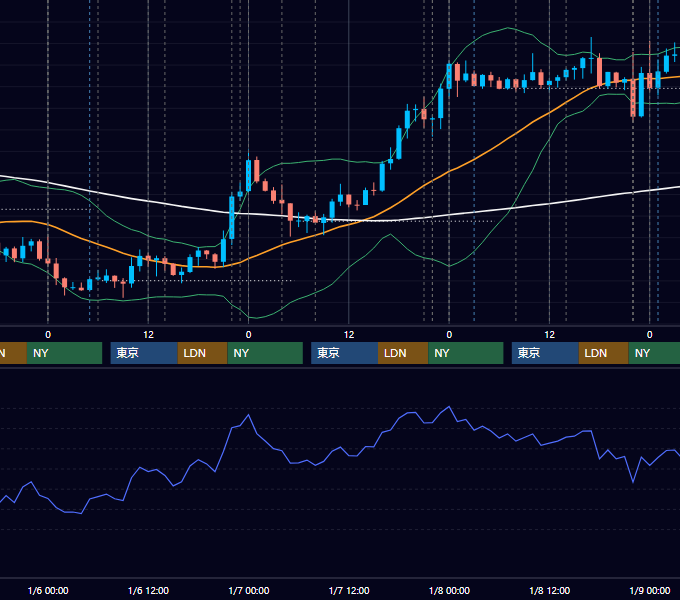Click the 1/9 00:00 date label
680x600 pixels.
(650, 590)
